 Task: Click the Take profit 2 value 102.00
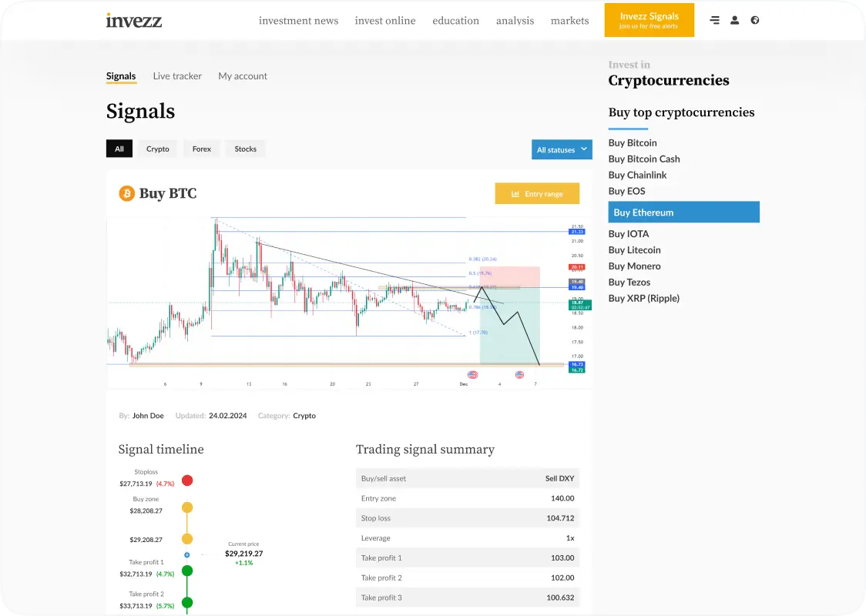pos(562,578)
